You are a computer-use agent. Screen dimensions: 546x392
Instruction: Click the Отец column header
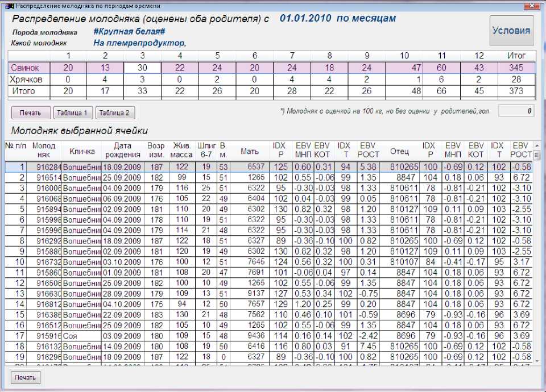[x=399, y=151]
